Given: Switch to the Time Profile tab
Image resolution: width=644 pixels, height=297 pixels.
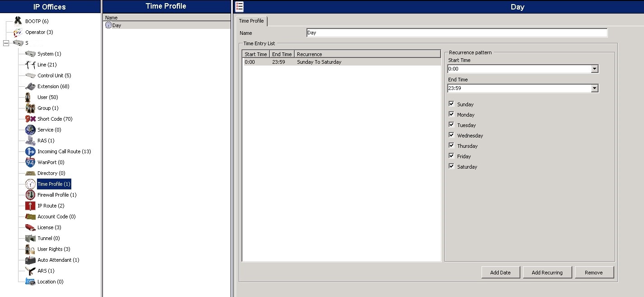Looking at the screenshot, I should (x=251, y=21).
